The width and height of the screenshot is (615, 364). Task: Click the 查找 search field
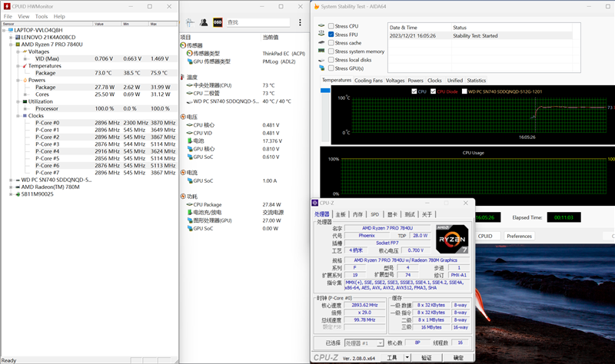pyautogui.click(x=258, y=22)
